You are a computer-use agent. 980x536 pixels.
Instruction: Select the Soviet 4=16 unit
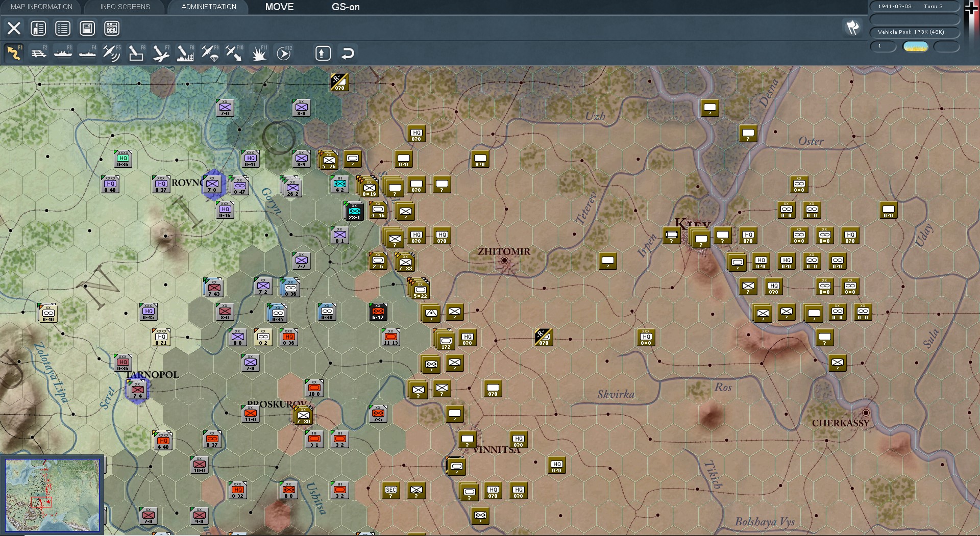[x=378, y=210]
